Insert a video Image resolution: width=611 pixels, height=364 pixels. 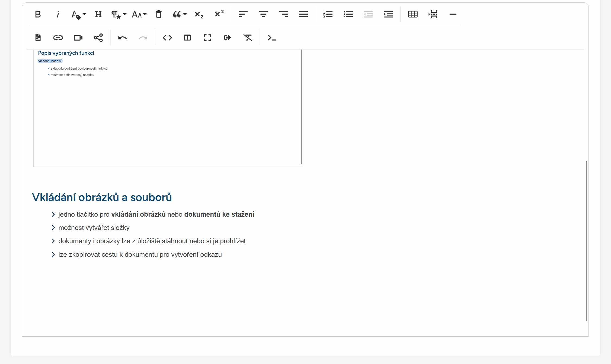pos(78,38)
